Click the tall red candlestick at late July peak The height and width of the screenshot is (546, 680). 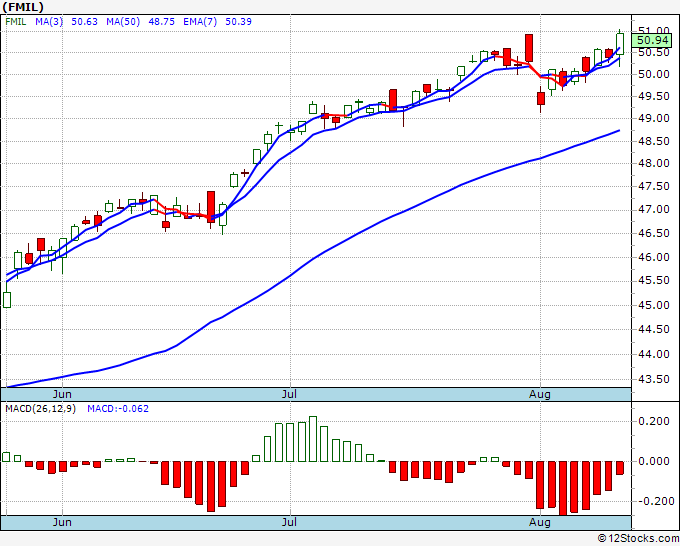(x=529, y=48)
